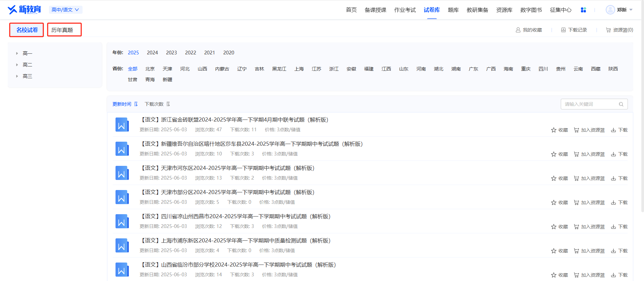Viewport: 644px width, 281px height.
Task: Click the keyword search input field
Action: point(590,104)
